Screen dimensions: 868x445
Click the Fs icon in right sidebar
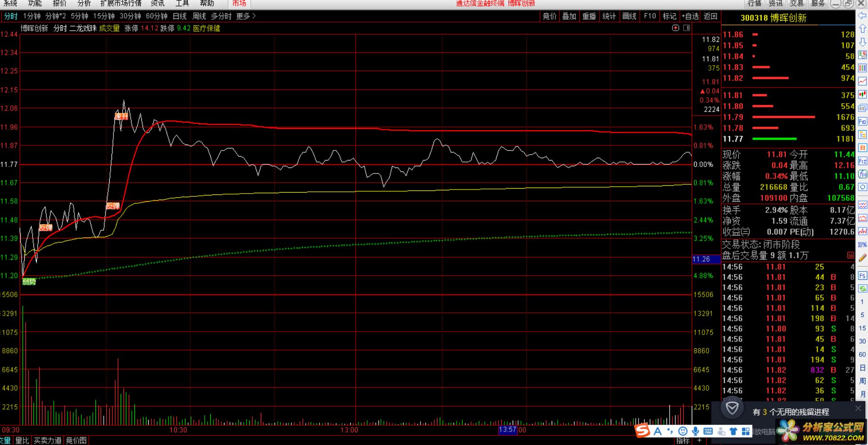coord(862,276)
